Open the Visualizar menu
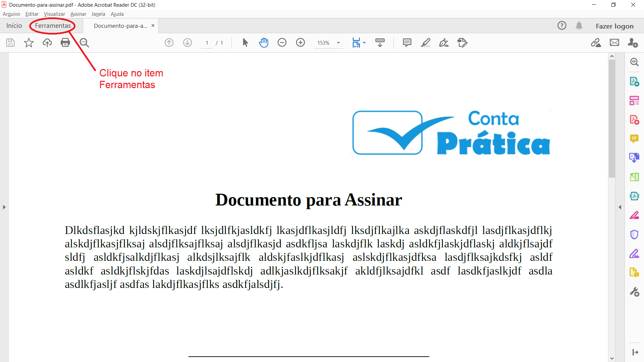The width and height of the screenshot is (644, 362). pyautogui.click(x=54, y=14)
